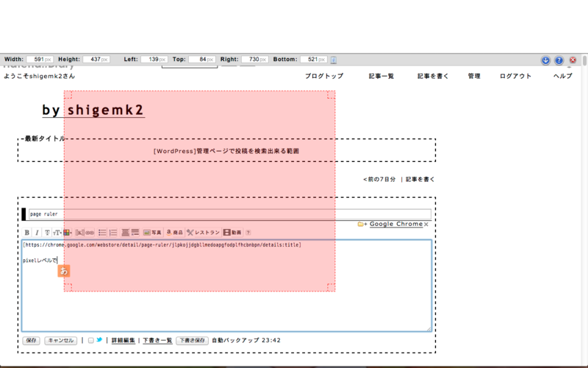This screenshot has height=368, width=588.
Task: Open 記事を書く in top navigation
Action: click(433, 76)
